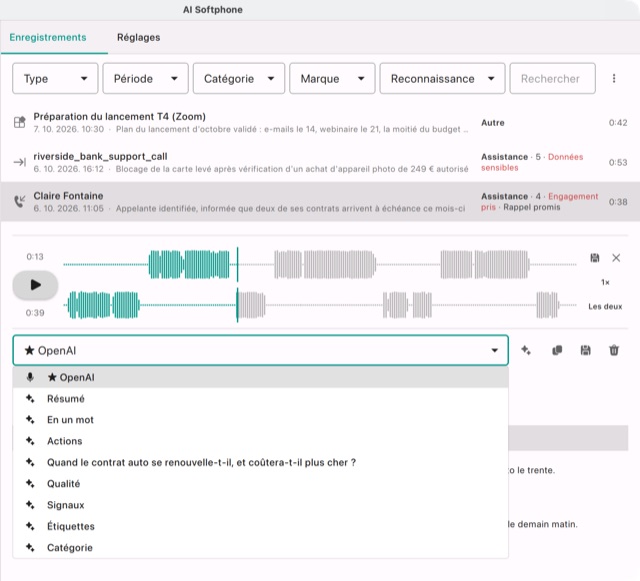Choose Qualité from the list
This screenshot has width=640, height=581.
(260, 483)
